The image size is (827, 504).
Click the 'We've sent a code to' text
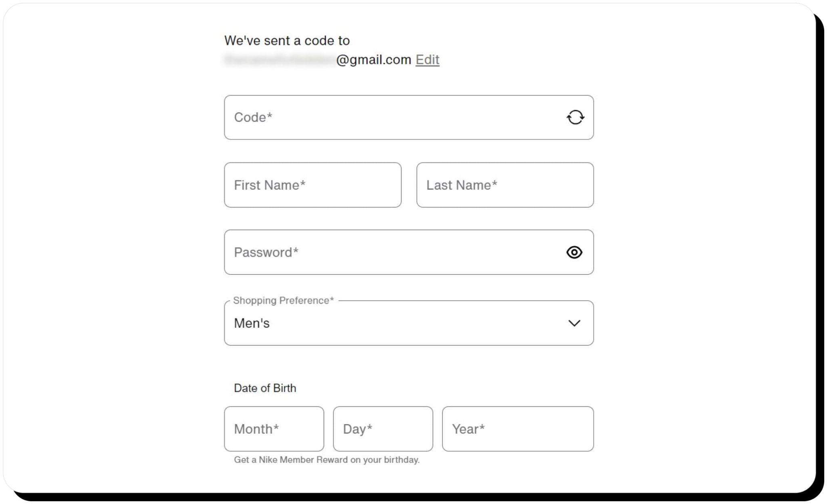[287, 40]
